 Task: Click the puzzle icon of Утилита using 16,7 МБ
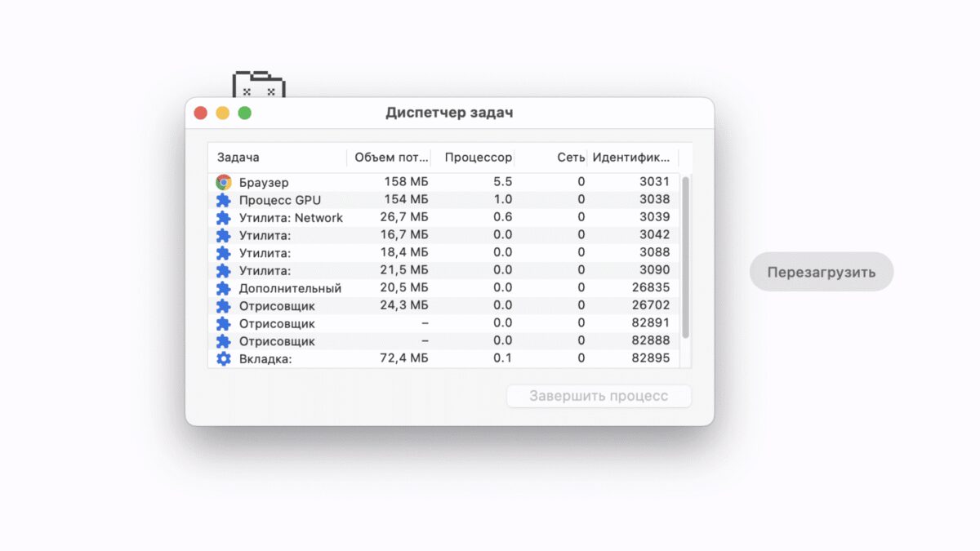click(224, 235)
